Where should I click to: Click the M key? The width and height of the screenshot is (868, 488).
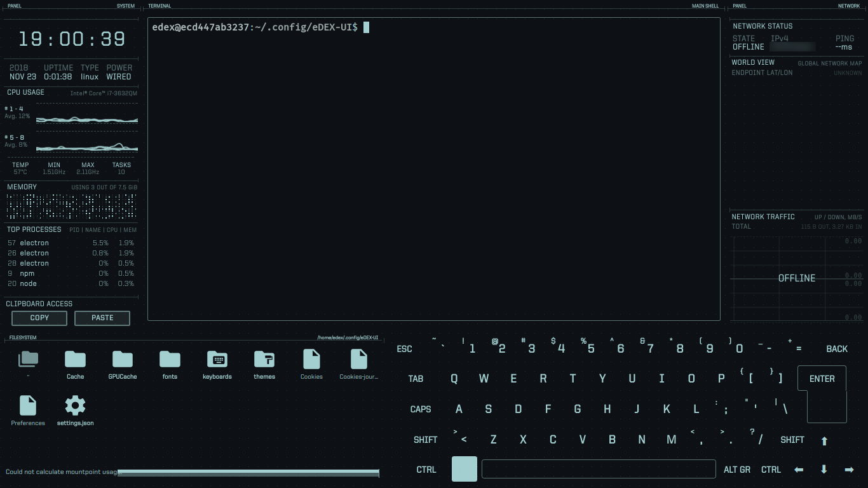tap(671, 440)
